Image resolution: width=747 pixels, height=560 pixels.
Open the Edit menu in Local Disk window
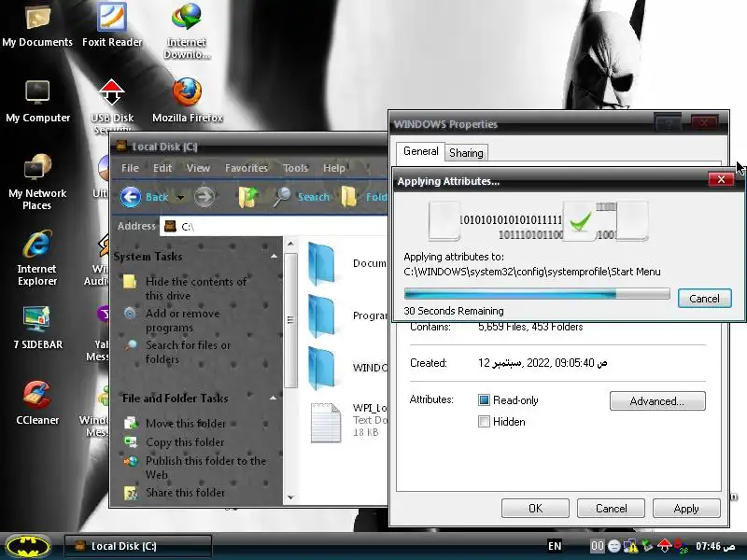162,168
